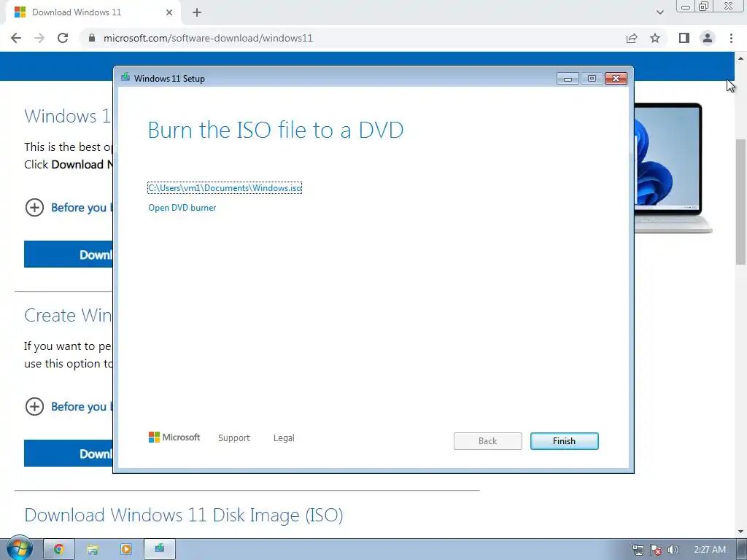Open the Chrome side panel

(684, 38)
